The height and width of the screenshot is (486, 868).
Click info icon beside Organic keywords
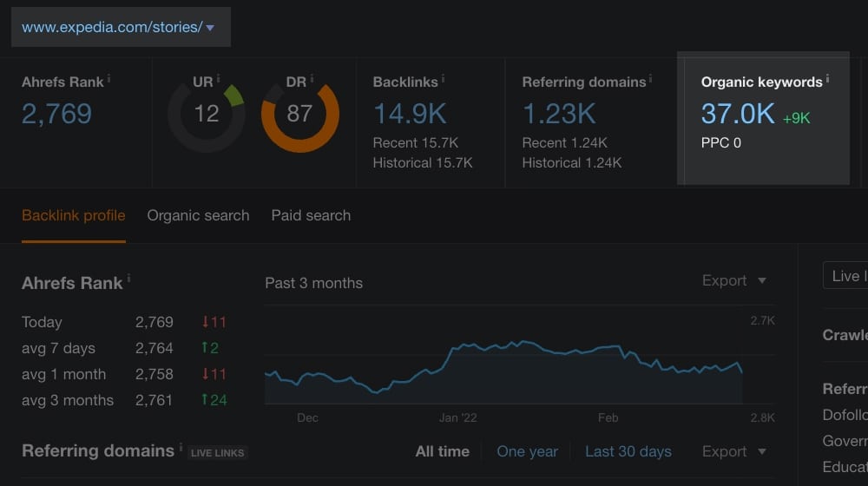(827, 79)
